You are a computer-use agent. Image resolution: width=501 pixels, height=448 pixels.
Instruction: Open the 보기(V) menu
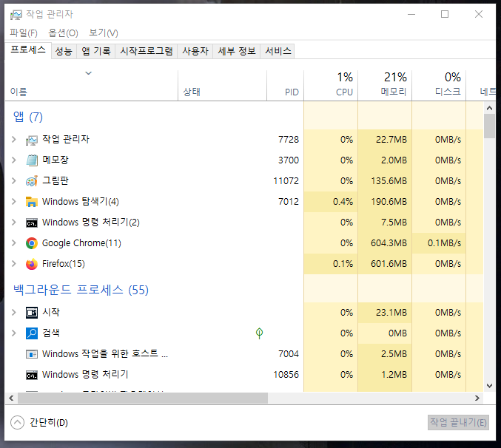coord(103,33)
